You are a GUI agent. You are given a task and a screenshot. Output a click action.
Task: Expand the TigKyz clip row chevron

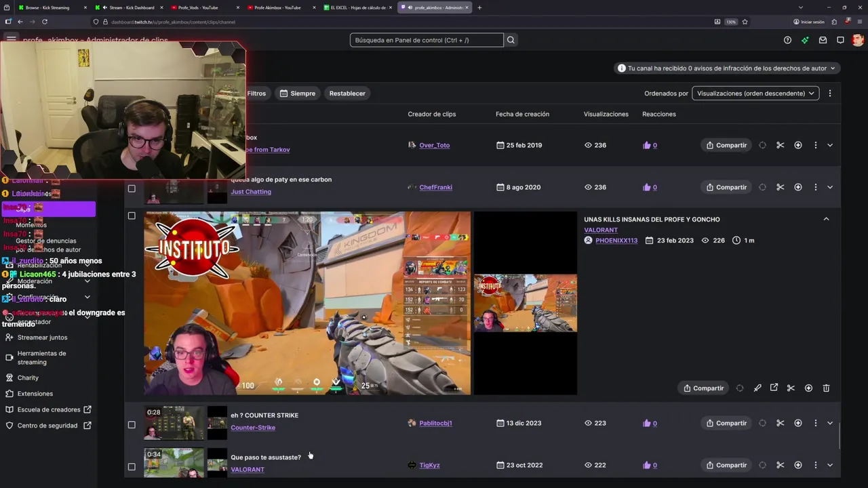point(830,465)
